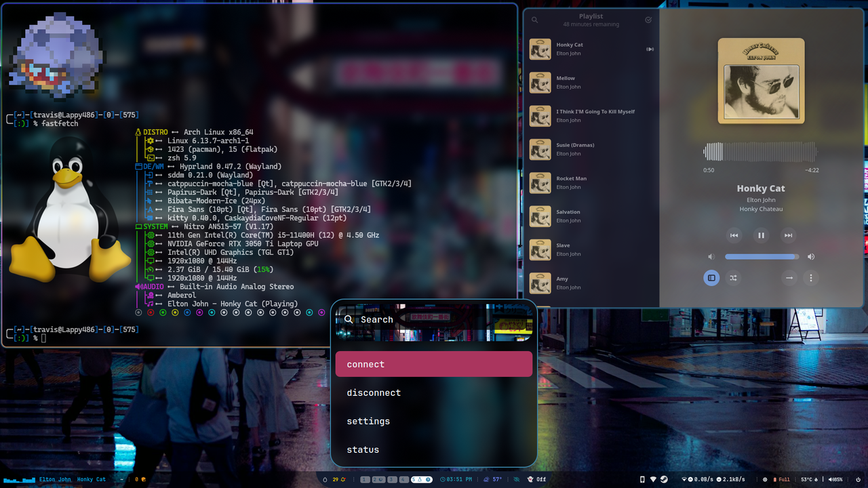868x488 pixels.
Task: Click the Mellow album thumbnail
Action: [540, 82]
